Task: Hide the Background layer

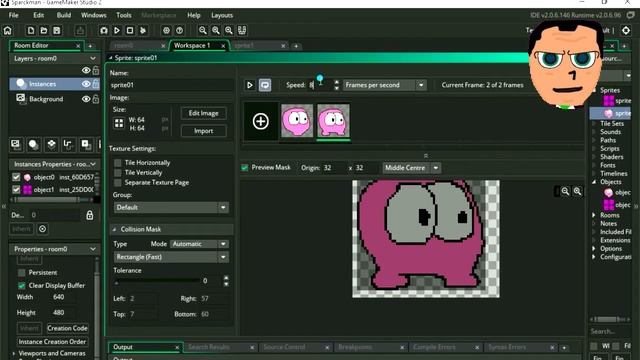Action: (x=86, y=99)
